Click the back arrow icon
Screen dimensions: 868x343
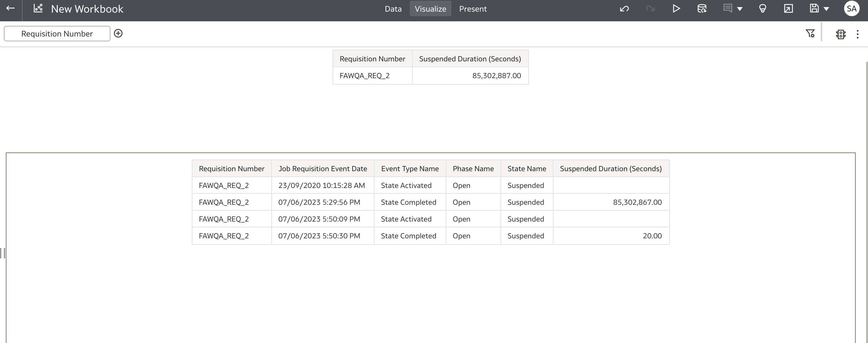10,8
